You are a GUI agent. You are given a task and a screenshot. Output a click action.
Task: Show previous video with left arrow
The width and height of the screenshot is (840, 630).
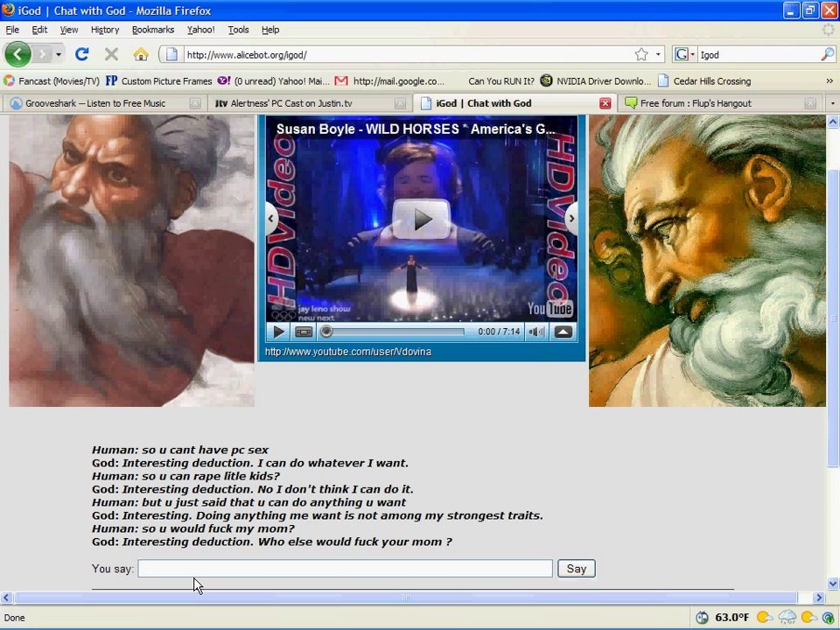[272, 219]
